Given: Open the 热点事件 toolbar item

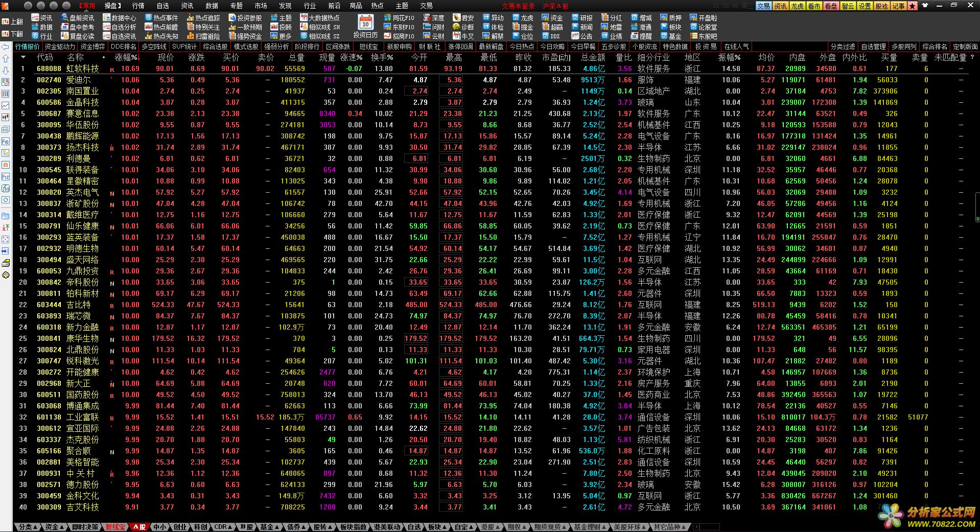Looking at the screenshot, I should (161, 18).
